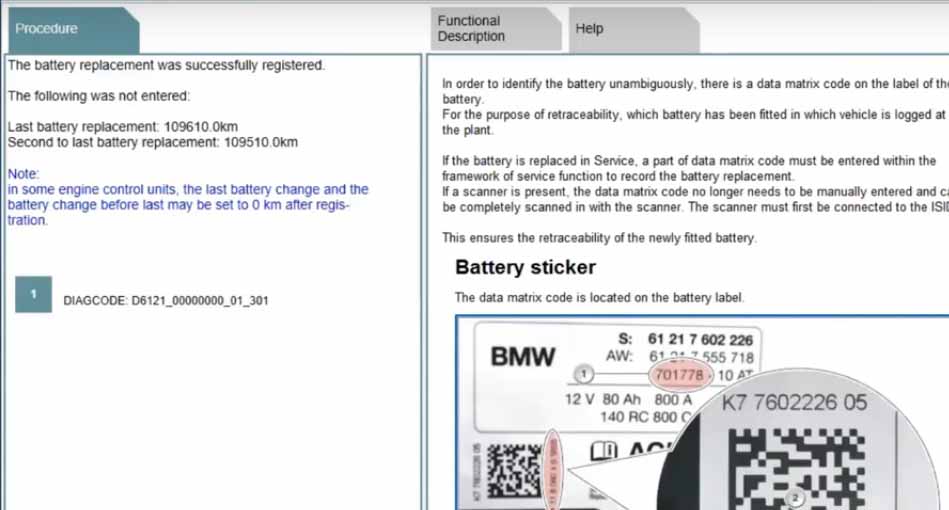Click 'This ensures the retraceability' sentence
Screen dimensions: 949x510
(x=599, y=238)
